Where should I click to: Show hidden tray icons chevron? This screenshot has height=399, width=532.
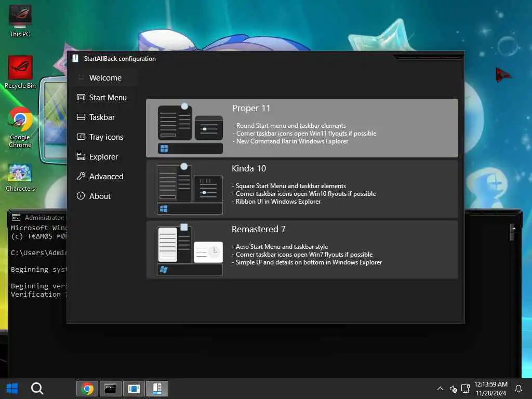440,389
